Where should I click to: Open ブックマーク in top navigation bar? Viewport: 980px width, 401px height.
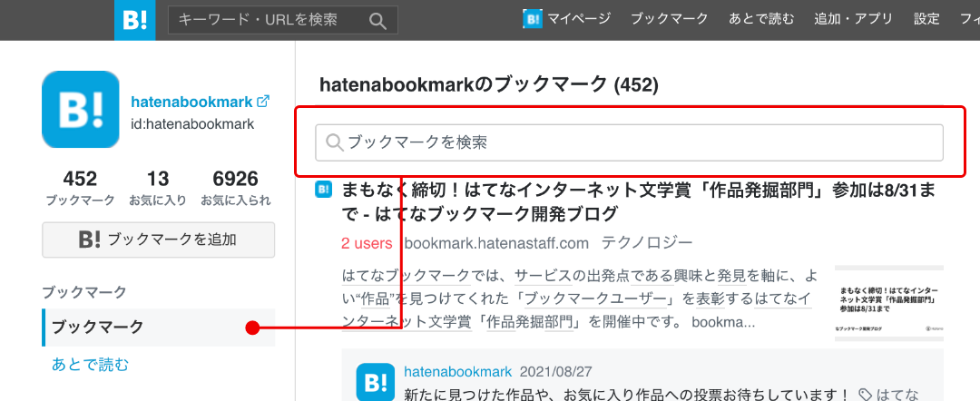[670, 19]
